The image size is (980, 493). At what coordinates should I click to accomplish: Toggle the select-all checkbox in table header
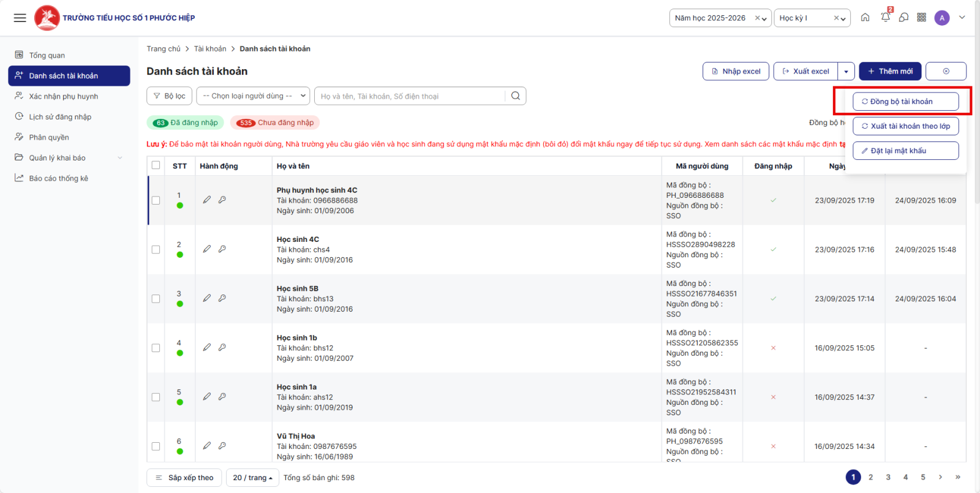click(156, 165)
